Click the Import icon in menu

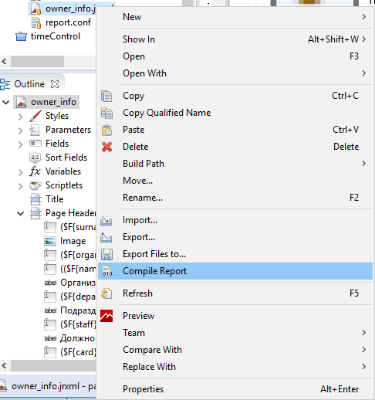click(x=106, y=221)
